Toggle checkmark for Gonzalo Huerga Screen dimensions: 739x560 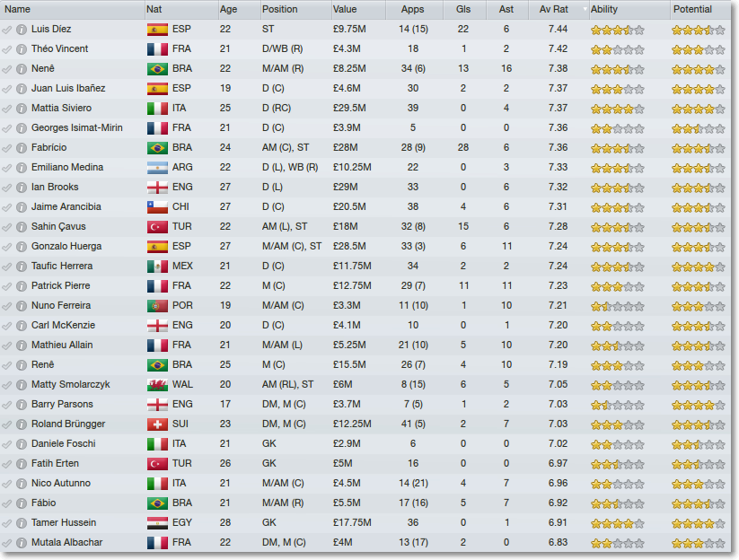(6, 248)
